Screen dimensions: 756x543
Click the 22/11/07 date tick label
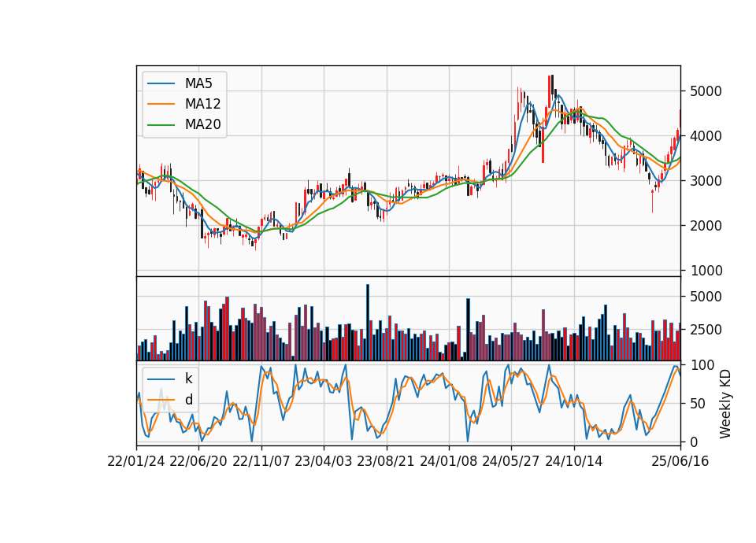(261, 461)
